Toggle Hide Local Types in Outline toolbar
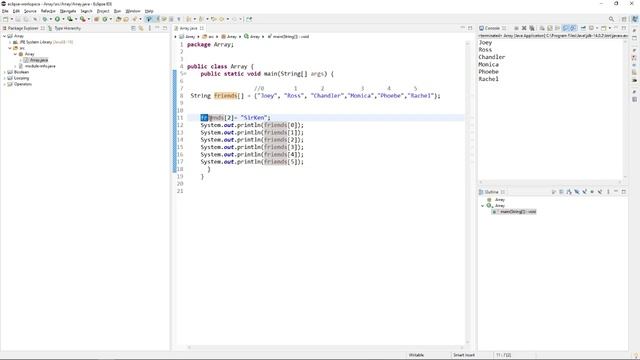 click(600, 192)
